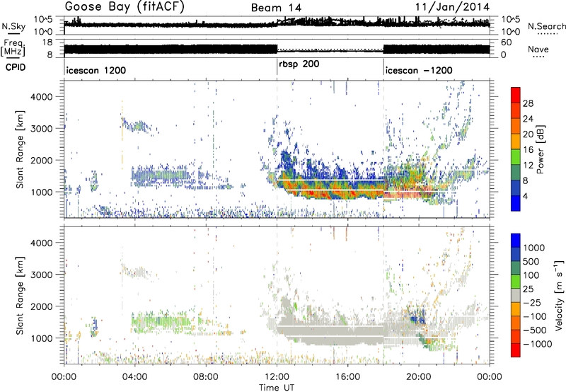566x392 pixels.
Task: Click the "Power [dB]" colorbar title
Action: [x=540, y=149]
